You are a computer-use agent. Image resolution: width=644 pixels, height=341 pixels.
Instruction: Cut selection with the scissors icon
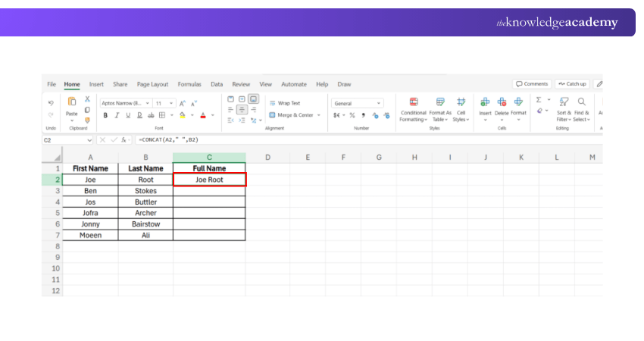[87, 99]
